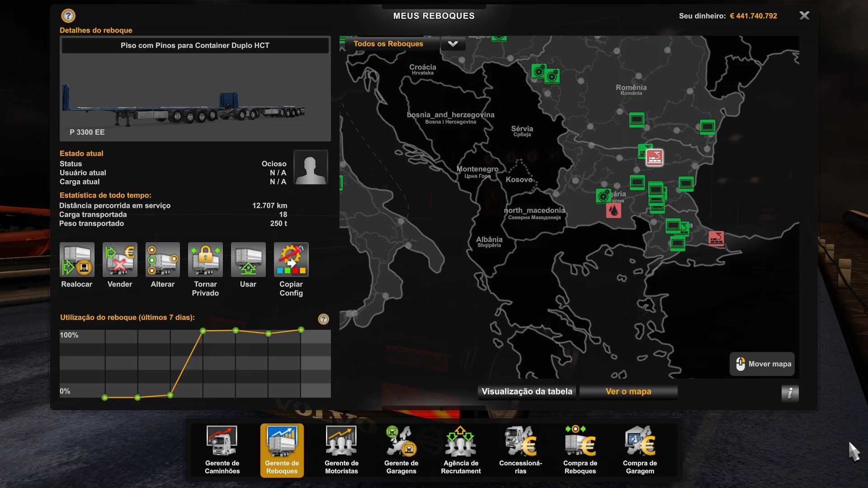Click the Copiar Config icon
Viewport: 868px width, 488px height.
pyautogui.click(x=291, y=260)
